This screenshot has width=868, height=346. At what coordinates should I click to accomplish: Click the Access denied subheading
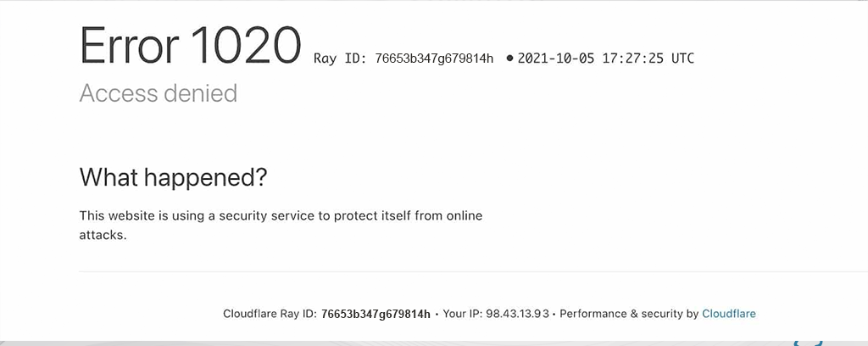(x=158, y=92)
